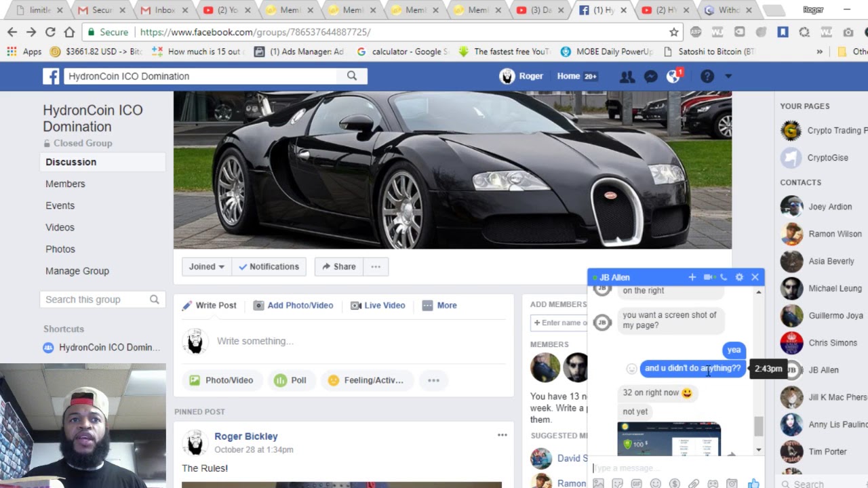The width and height of the screenshot is (868, 488).
Task: Open the Notifications globe icon
Action: (673, 77)
